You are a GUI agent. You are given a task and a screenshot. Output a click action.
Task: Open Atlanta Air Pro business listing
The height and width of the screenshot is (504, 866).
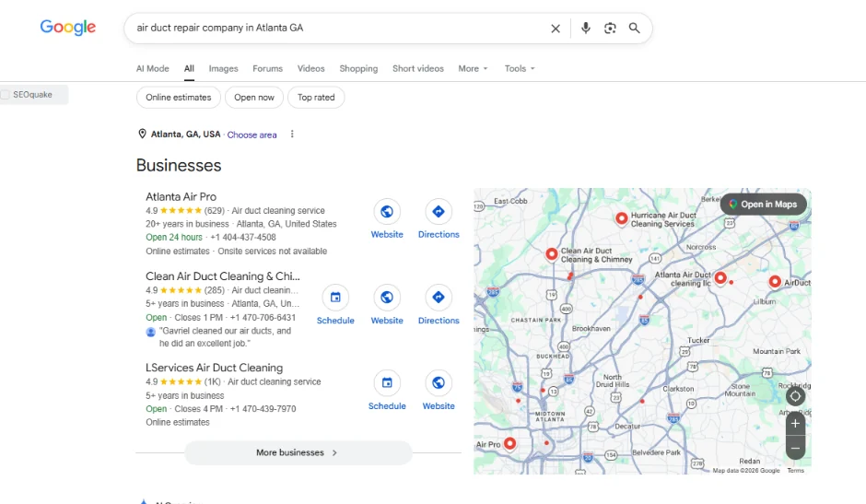tap(181, 197)
